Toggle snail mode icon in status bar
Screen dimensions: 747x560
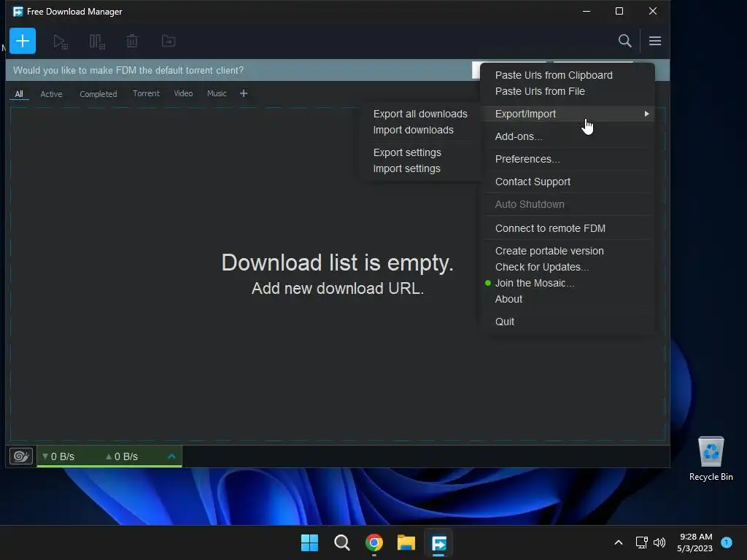pos(21,456)
